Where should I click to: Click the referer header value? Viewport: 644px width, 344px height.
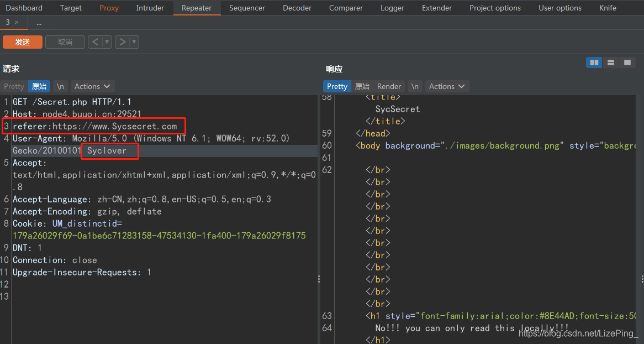(114, 126)
